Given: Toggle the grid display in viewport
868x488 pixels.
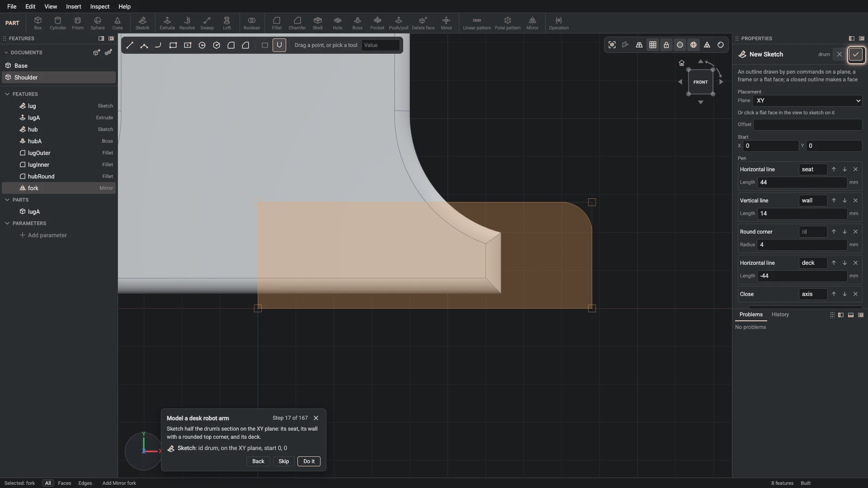Looking at the screenshot, I should pos(652,45).
